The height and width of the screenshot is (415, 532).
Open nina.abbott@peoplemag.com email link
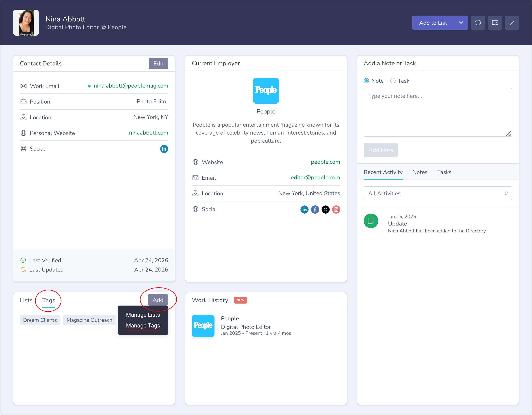click(x=131, y=86)
